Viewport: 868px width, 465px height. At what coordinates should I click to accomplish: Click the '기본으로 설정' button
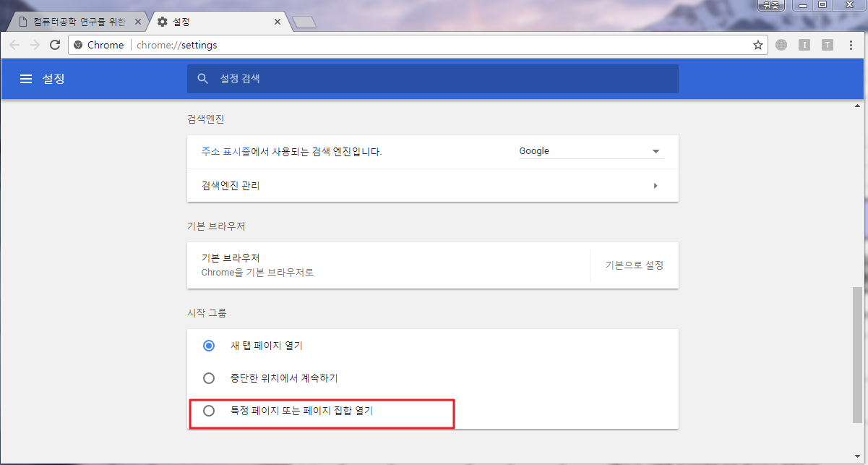coord(634,265)
